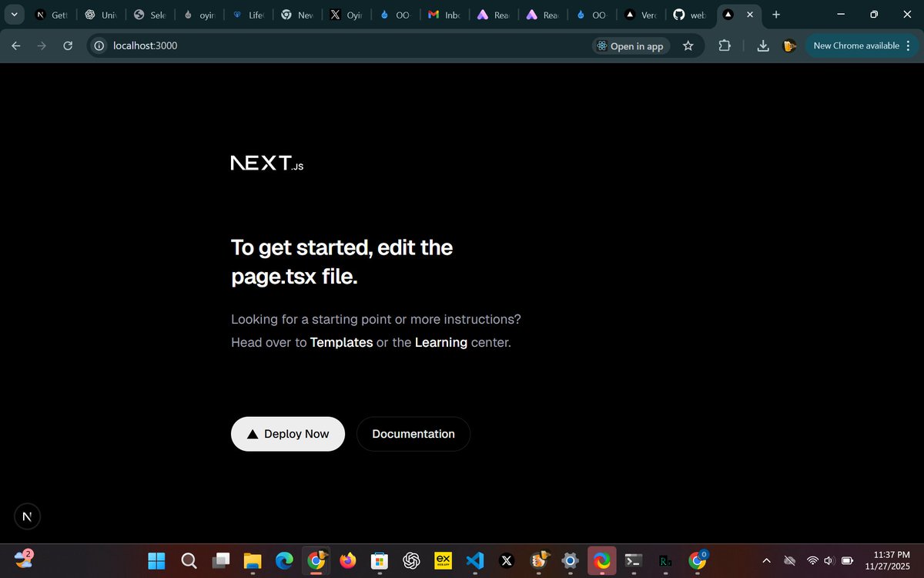Click the Deploy Now button
This screenshot has width=924, height=578.
287,434
